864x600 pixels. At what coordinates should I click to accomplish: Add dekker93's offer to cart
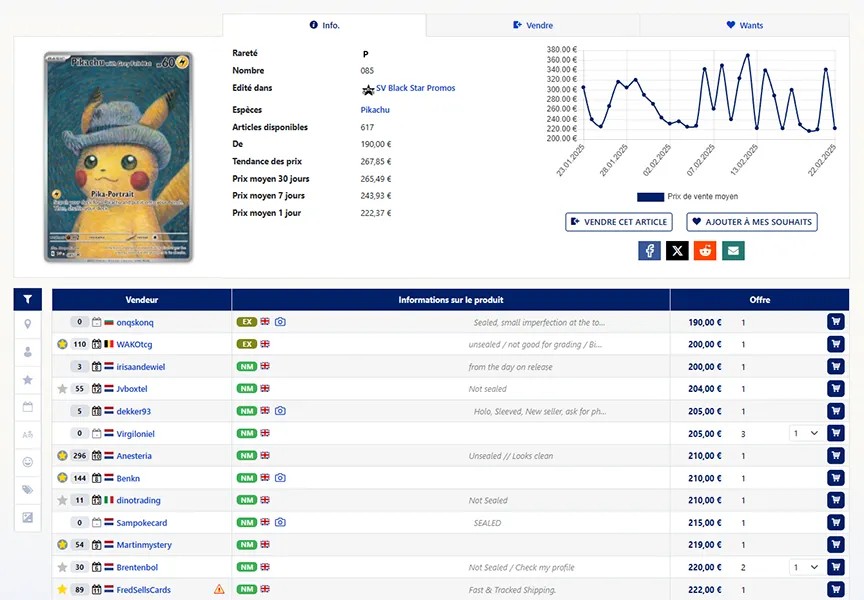pyautogui.click(x=836, y=411)
